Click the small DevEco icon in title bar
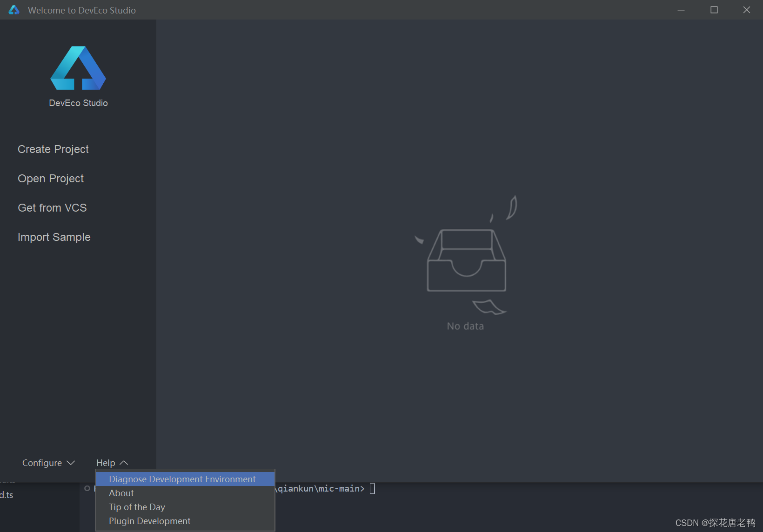The image size is (763, 532). (x=14, y=10)
